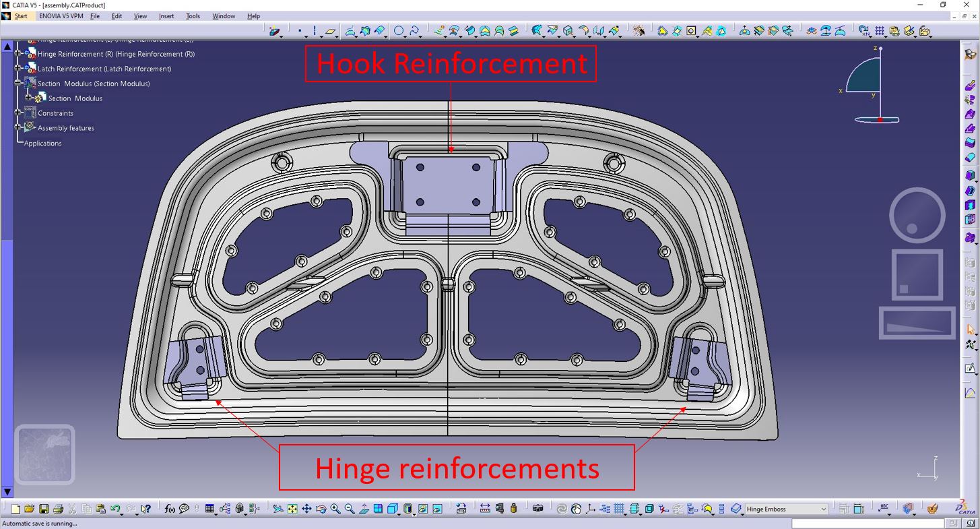The image size is (980, 529).
Task: Click the Zoom In magnifier icon
Action: [x=334, y=509]
